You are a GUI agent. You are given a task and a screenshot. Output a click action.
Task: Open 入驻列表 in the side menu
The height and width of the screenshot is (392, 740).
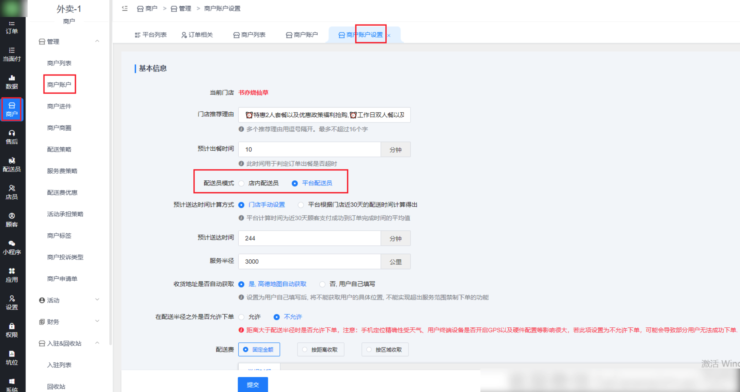[x=59, y=365]
